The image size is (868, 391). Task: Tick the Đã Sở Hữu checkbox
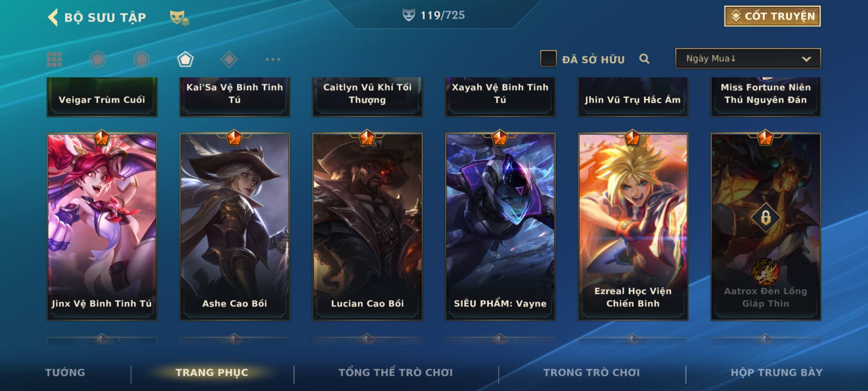548,59
